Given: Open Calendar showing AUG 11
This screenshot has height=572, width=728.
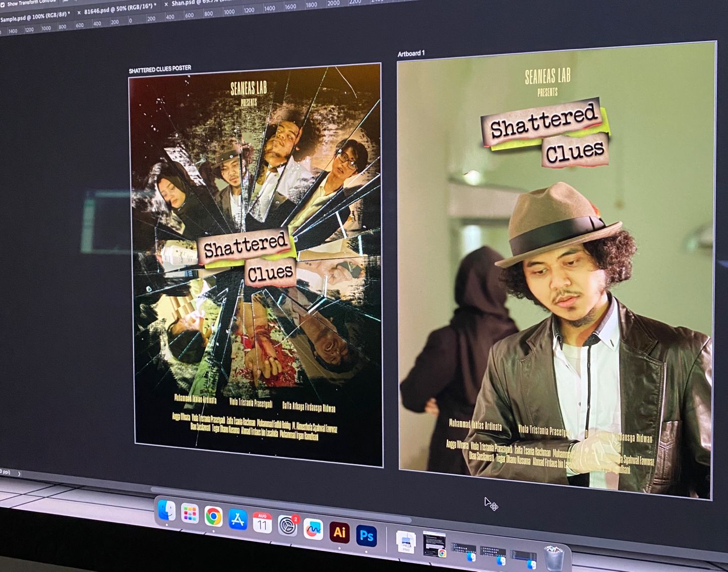Looking at the screenshot, I should coord(262,523).
